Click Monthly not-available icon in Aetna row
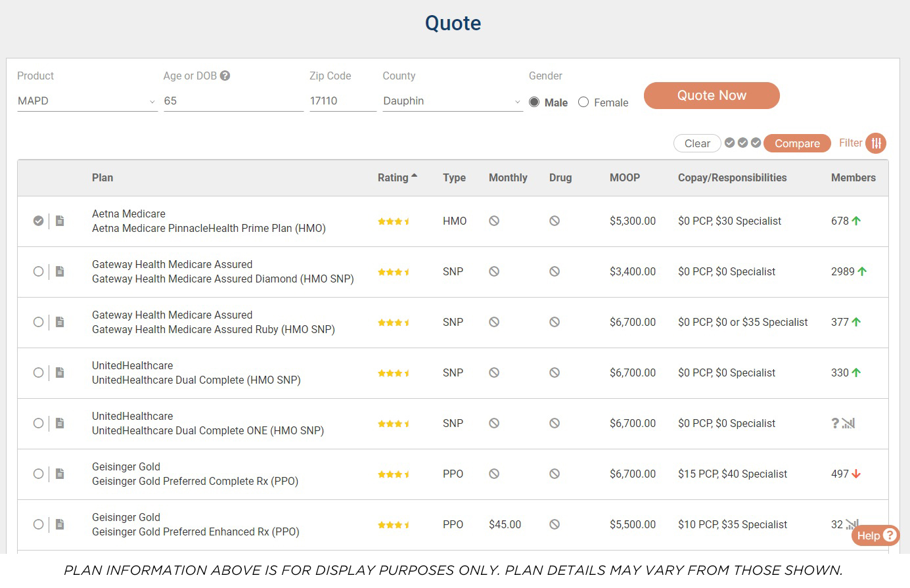The image size is (910, 588). 494,221
